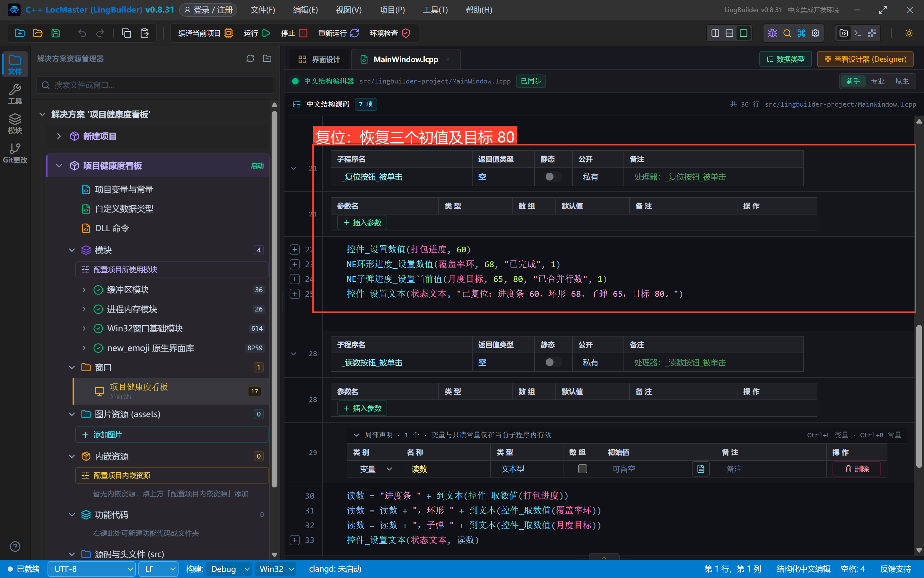Click the copy documents toolbar icon

tap(126, 33)
